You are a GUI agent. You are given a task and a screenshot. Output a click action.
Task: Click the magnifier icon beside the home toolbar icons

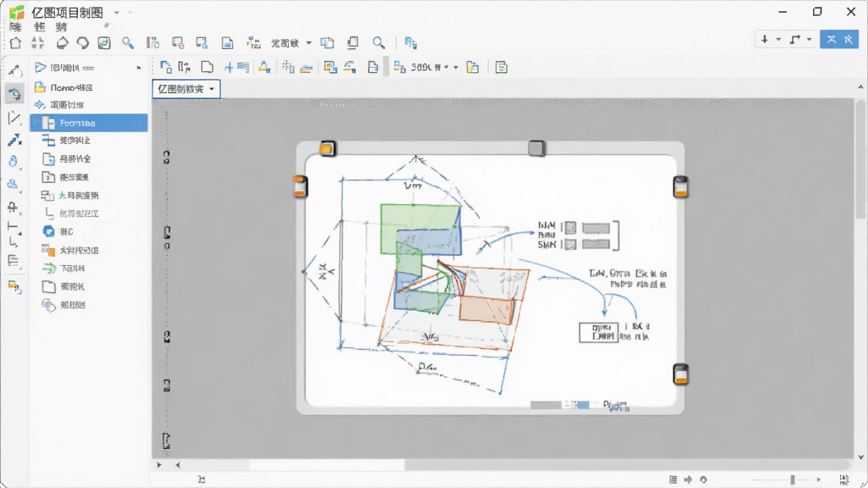(x=128, y=42)
